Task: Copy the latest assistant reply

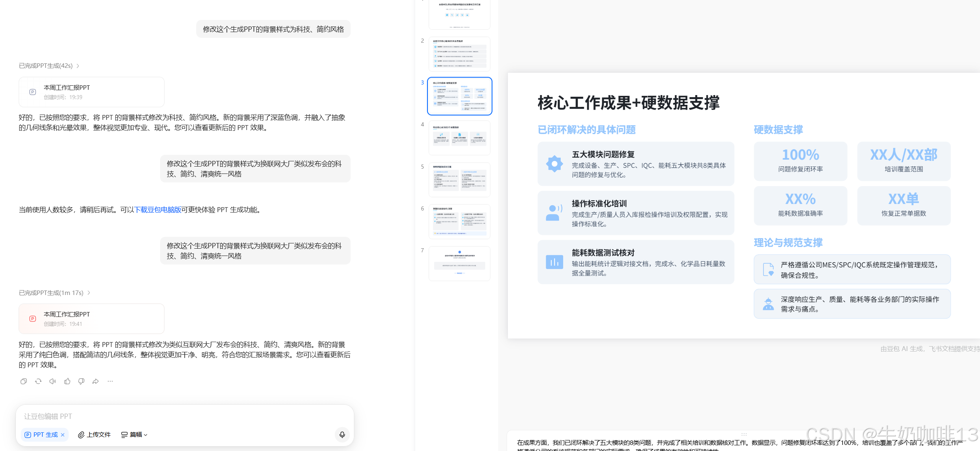Action: (24, 381)
